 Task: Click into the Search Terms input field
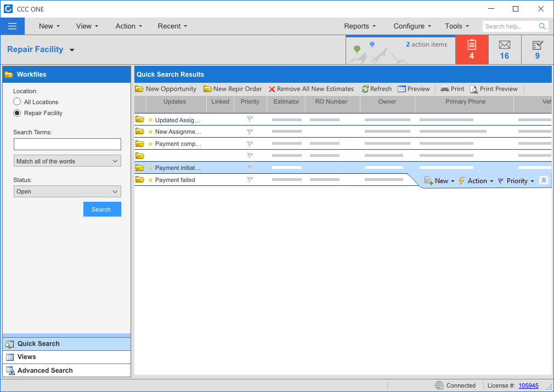[67, 144]
